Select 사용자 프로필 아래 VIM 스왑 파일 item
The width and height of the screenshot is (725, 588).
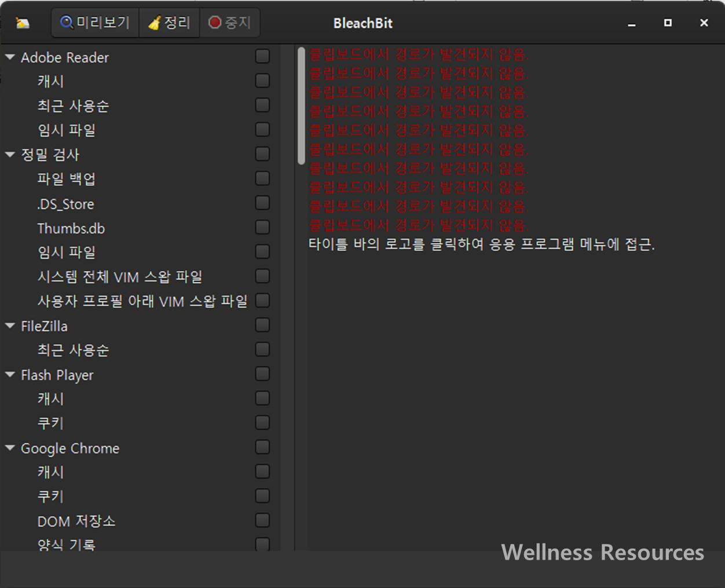(x=142, y=301)
